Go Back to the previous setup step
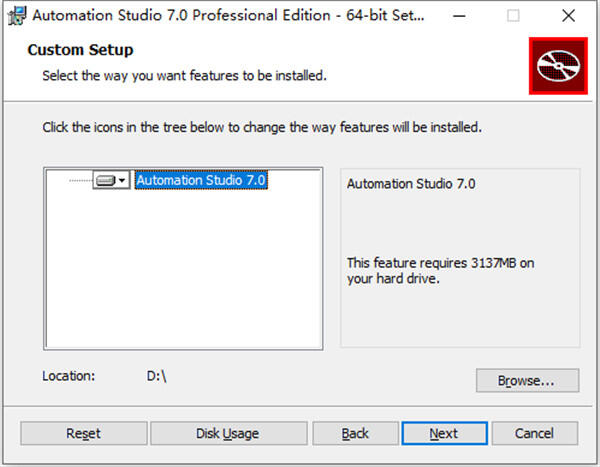This screenshot has width=600, height=467. click(355, 433)
